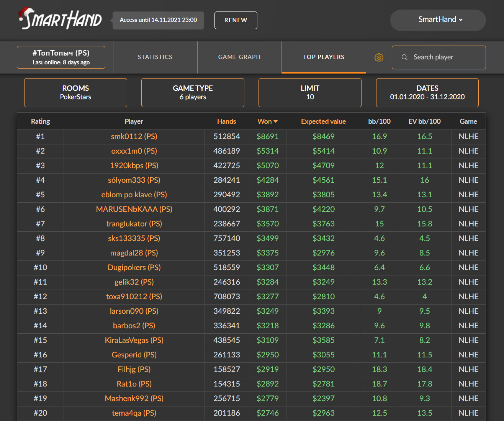Select the TOP PLAYERS tab
504x421 pixels.
pos(324,57)
